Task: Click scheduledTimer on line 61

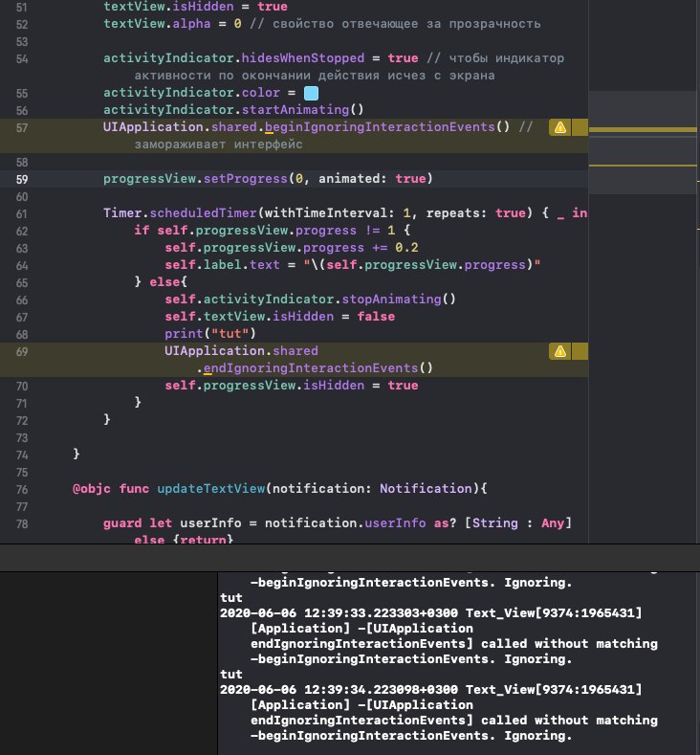Action: (203, 212)
